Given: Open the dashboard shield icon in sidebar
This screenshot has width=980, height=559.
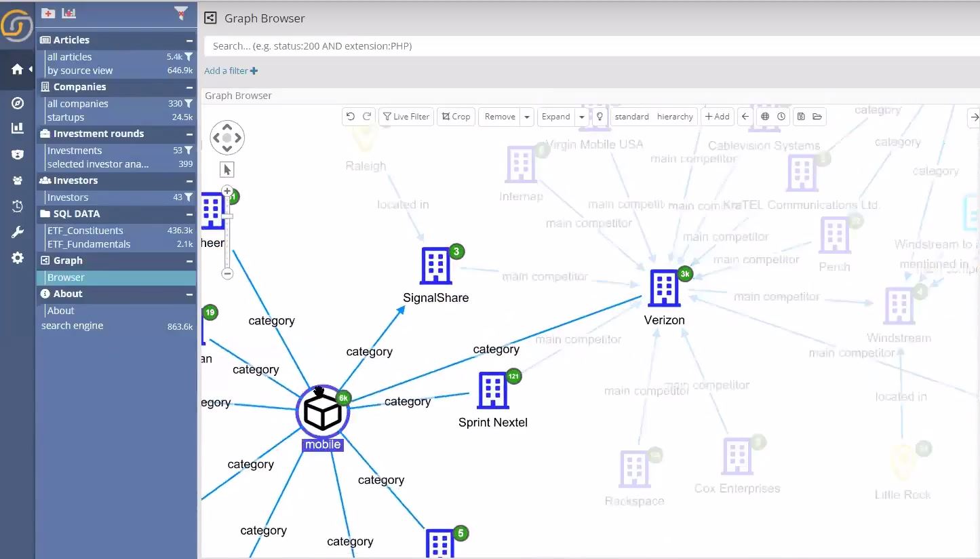Looking at the screenshot, I should (x=17, y=155).
